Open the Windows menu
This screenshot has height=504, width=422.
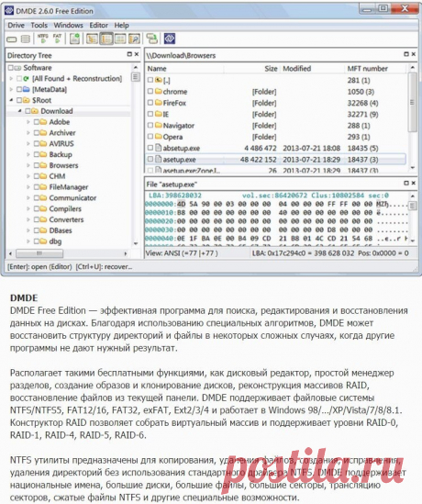[x=69, y=25]
